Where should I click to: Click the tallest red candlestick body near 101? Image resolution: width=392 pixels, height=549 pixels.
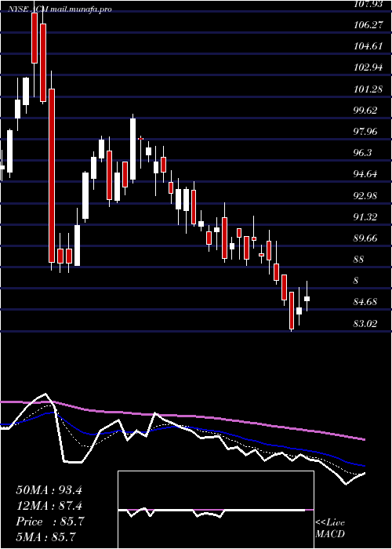52,176
